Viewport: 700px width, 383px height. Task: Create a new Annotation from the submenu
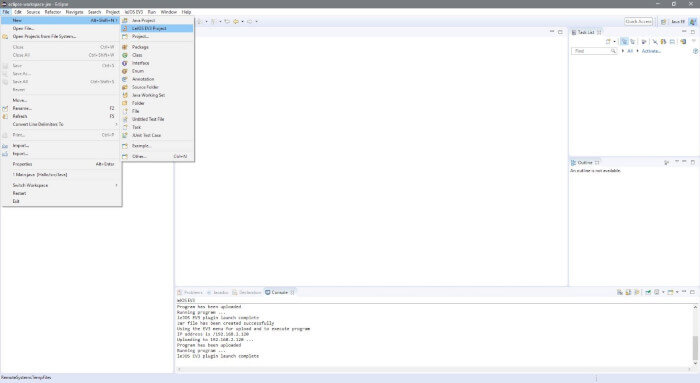coord(157,79)
